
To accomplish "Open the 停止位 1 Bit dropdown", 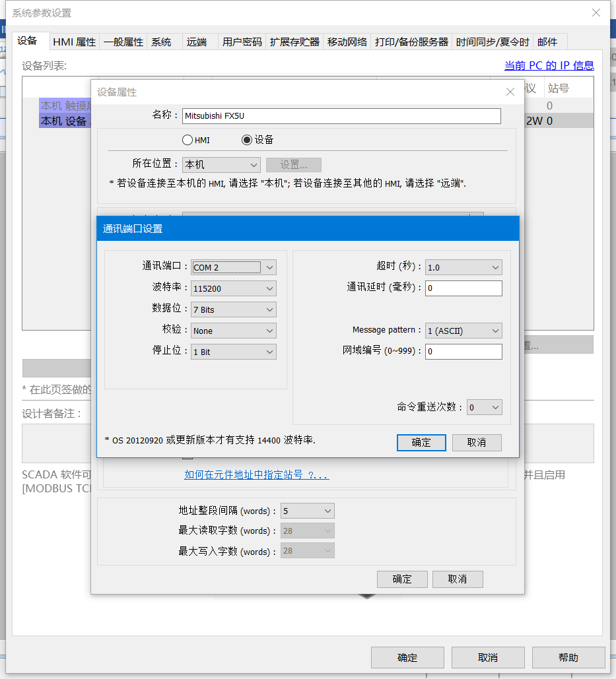I will coord(234,352).
